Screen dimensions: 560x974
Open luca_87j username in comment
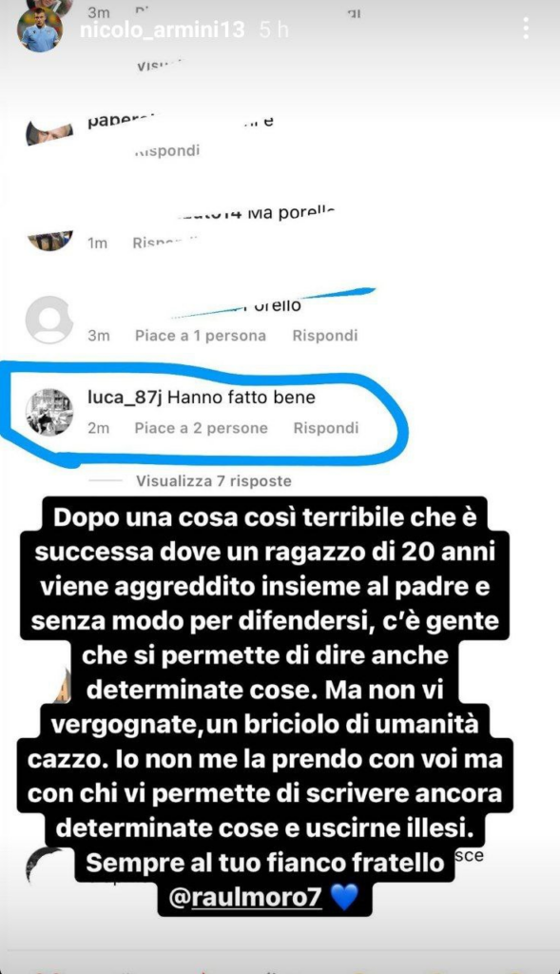[x=125, y=398]
